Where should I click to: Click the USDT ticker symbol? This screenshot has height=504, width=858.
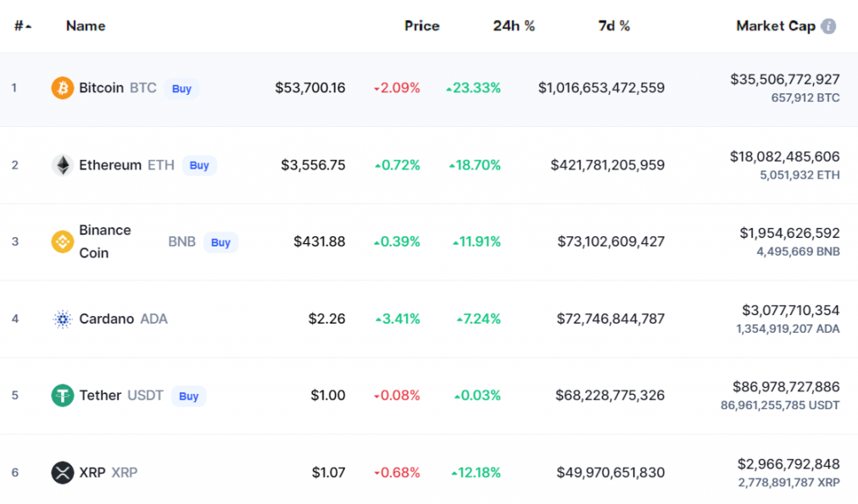click(145, 396)
